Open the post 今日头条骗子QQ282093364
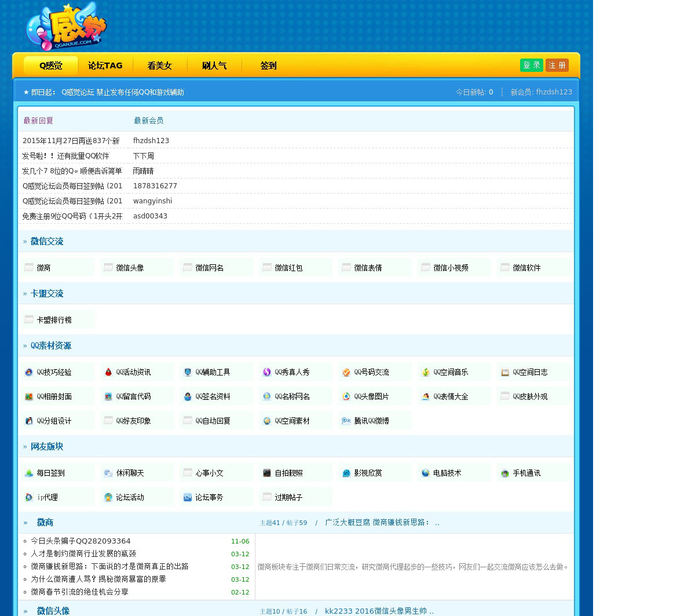Viewport: 695px width, 616px height. point(81,541)
